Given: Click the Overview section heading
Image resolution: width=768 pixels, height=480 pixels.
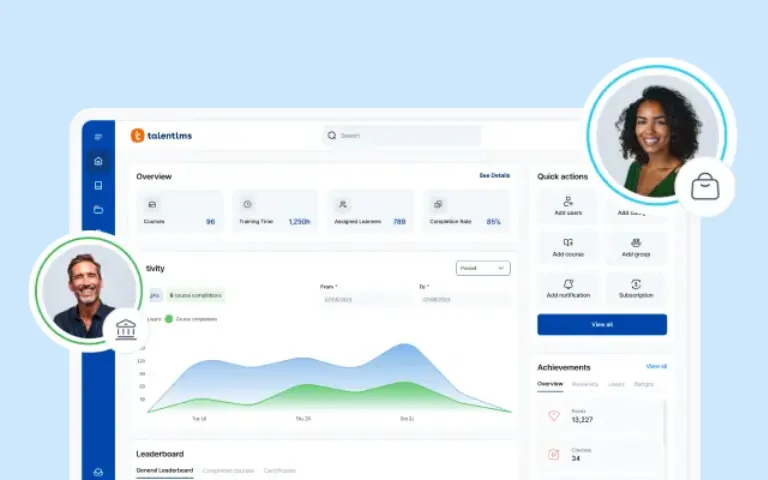Looking at the screenshot, I should pos(154,176).
